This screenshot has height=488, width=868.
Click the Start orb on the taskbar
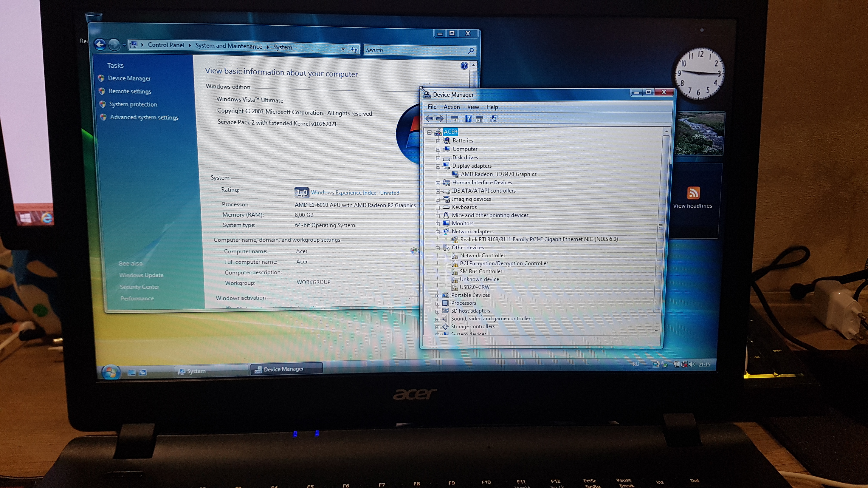(x=111, y=372)
